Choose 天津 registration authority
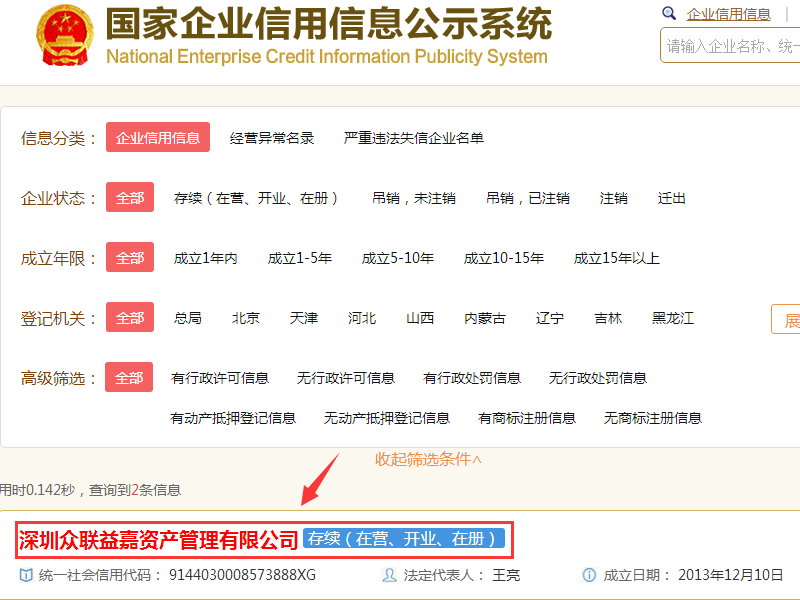800x600 pixels. point(304,318)
